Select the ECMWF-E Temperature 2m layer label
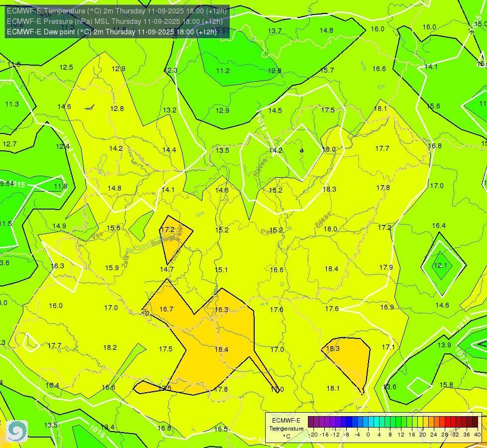Image resolution: width=487 pixels, height=448 pixels. pyautogui.click(x=117, y=11)
